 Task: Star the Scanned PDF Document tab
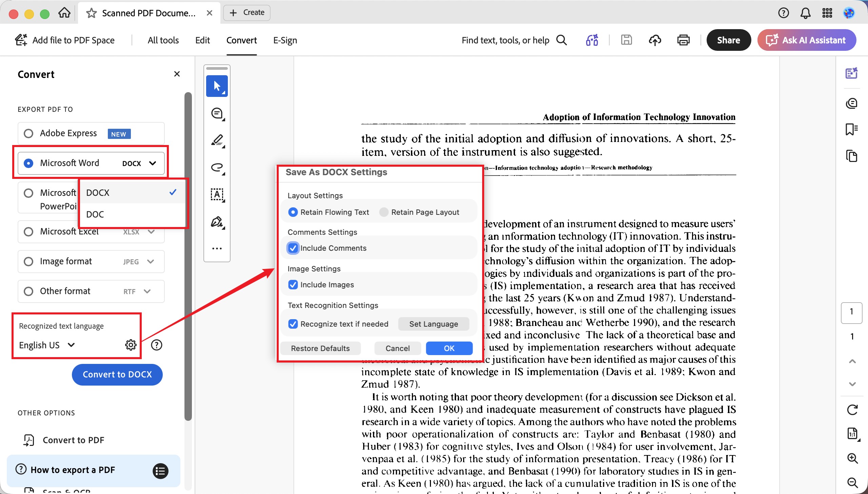click(91, 13)
